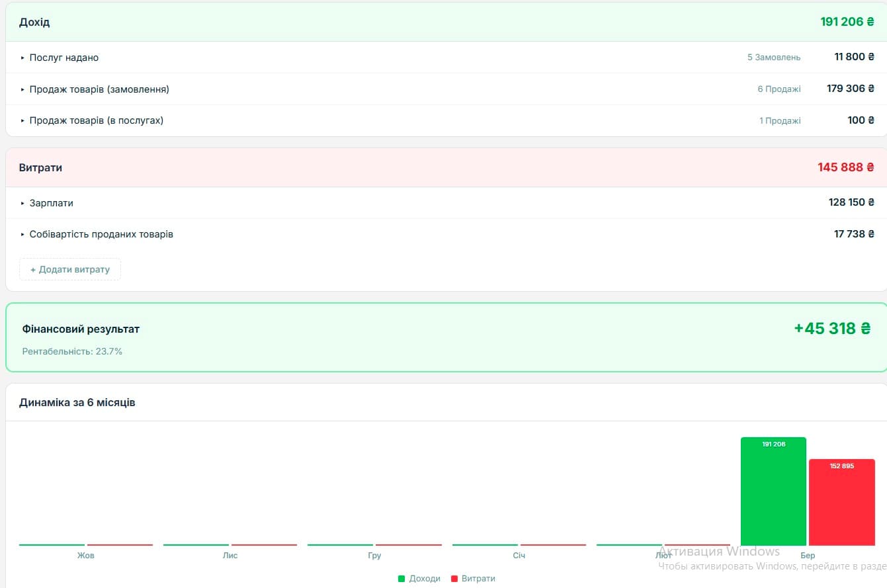Click the Жов month label
Viewport: 887px width, 588px height.
point(85,556)
